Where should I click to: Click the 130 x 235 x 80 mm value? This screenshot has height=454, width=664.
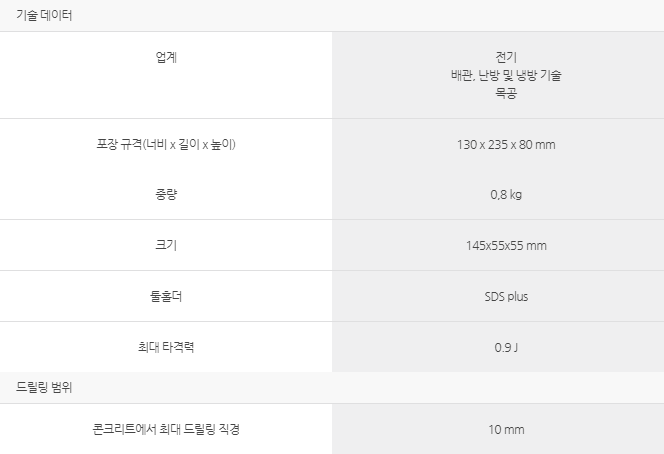[x=506, y=145]
